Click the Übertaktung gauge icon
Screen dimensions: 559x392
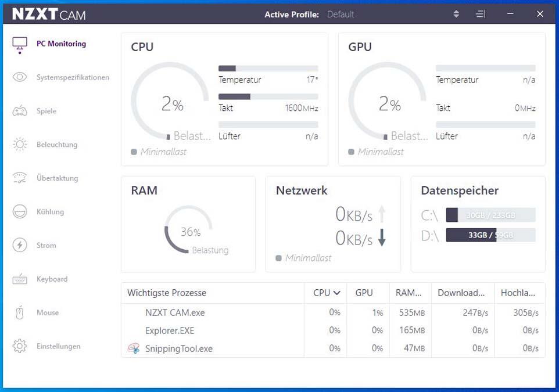point(20,178)
